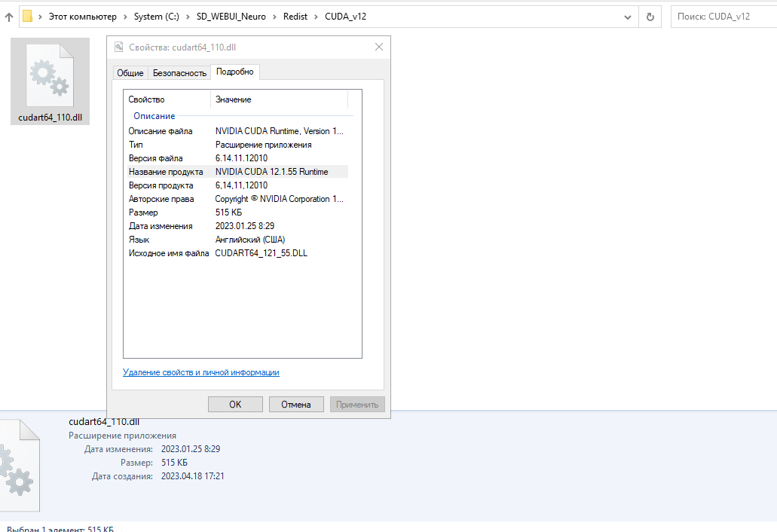Switch to the Безопасность tab
777x532 pixels.
point(179,73)
